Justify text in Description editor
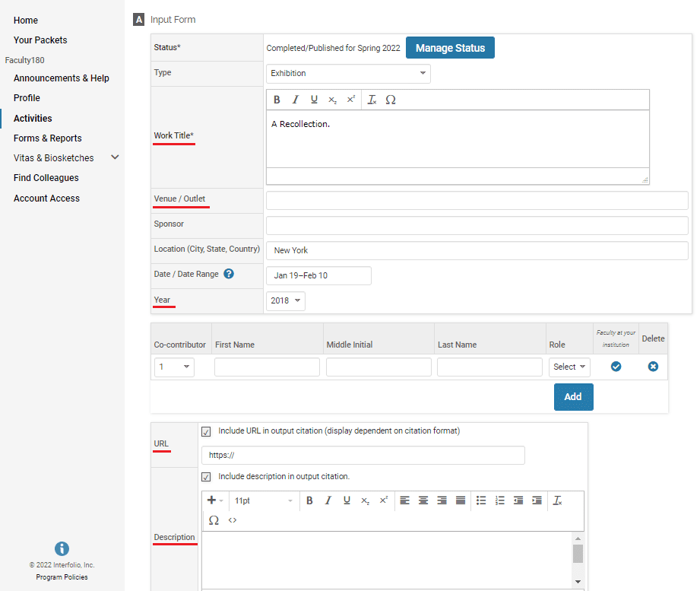This screenshot has height=591, width=700. [461, 500]
